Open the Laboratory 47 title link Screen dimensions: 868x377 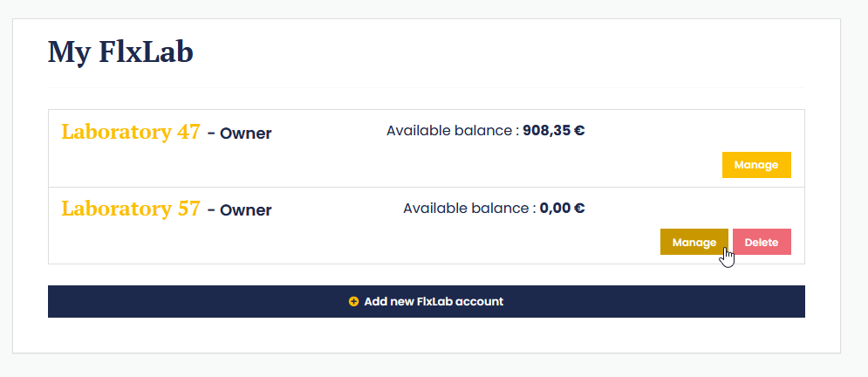[130, 133]
